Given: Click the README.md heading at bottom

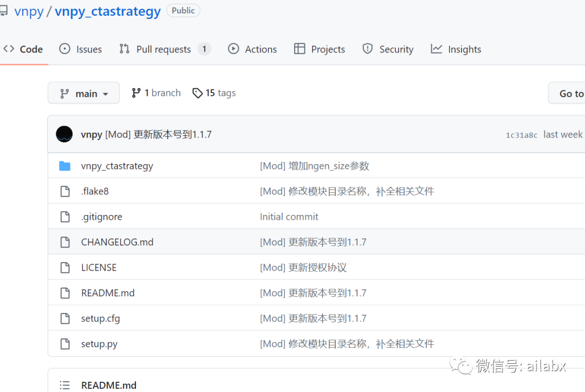Looking at the screenshot, I should (109, 386).
